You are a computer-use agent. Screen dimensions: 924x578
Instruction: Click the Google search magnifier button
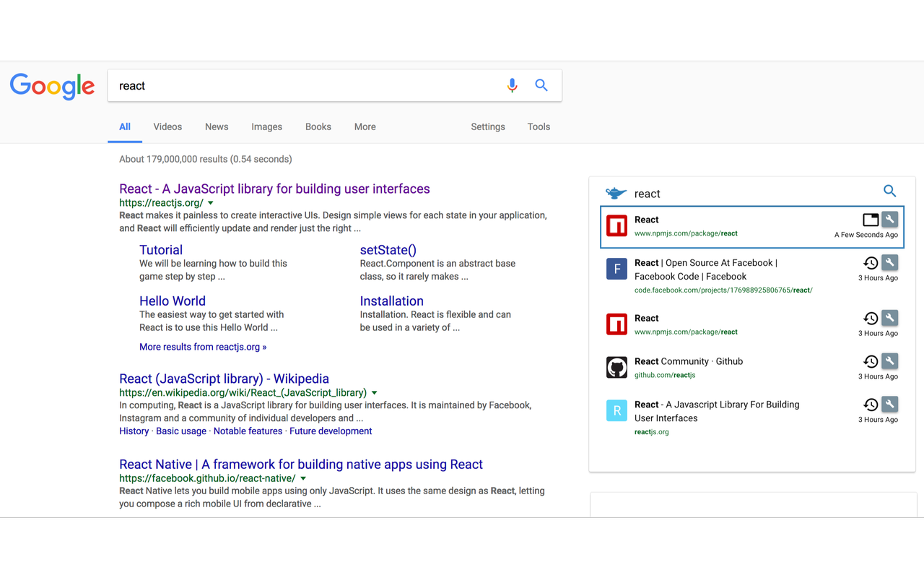point(541,85)
